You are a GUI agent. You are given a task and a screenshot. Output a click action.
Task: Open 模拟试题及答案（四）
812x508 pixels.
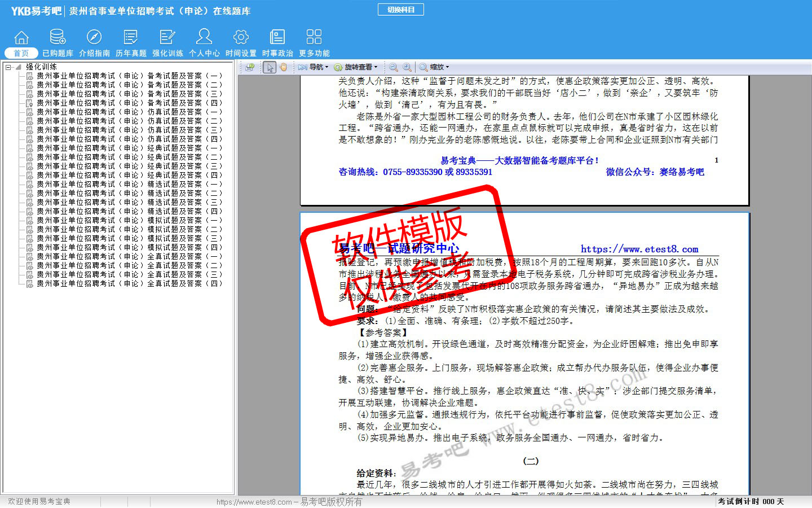[130, 247]
